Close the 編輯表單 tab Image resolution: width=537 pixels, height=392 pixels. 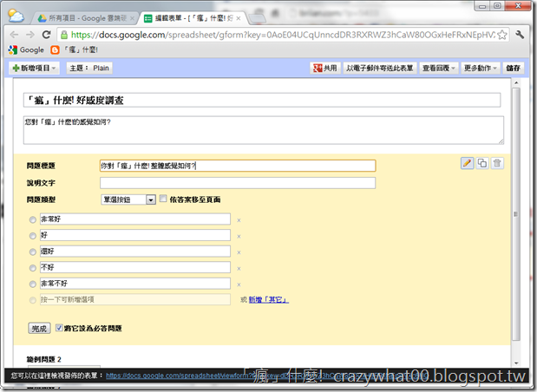pyautogui.click(x=239, y=18)
